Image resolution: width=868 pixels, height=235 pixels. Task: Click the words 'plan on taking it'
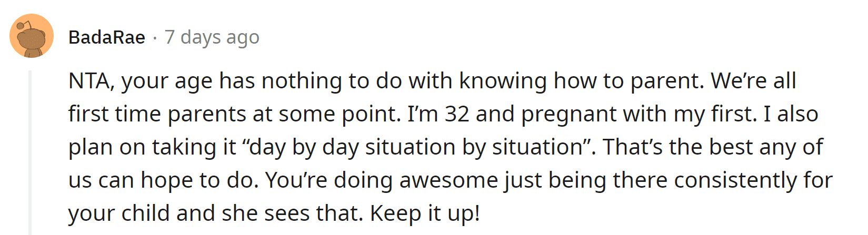pyautogui.click(x=153, y=147)
